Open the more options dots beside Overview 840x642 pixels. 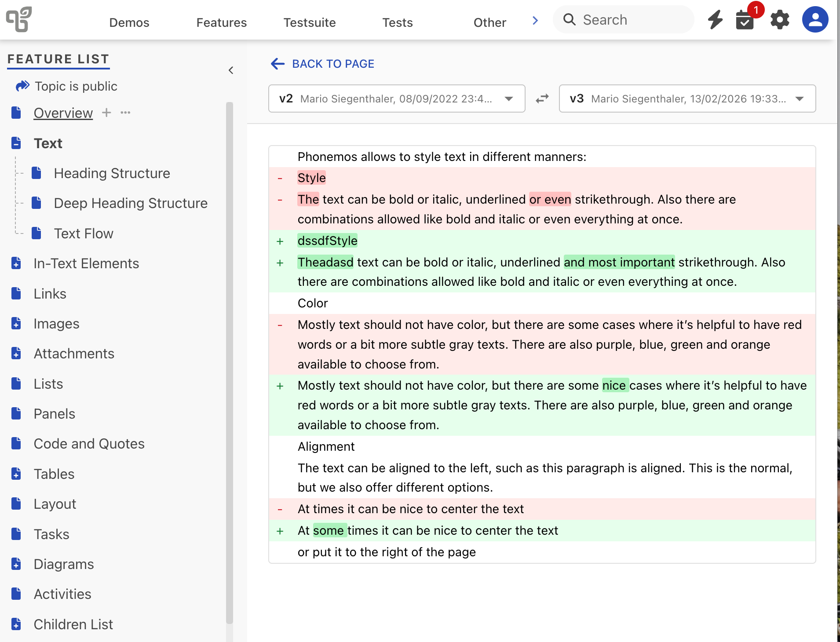click(x=125, y=113)
